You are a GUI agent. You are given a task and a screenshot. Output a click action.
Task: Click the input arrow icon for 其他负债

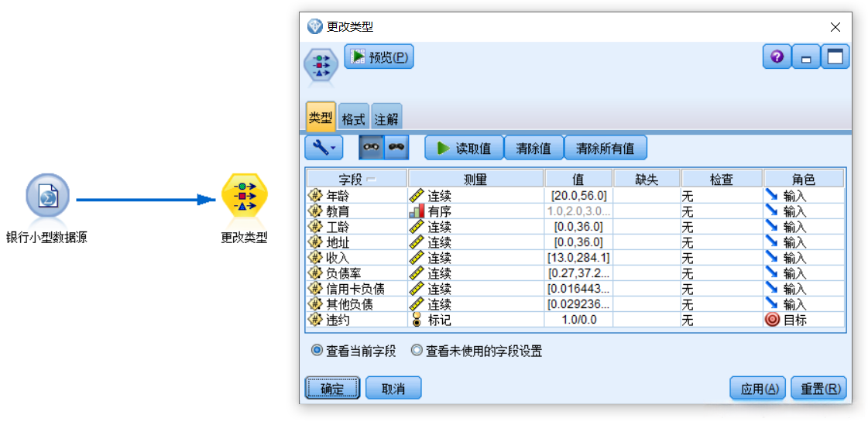click(x=772, y=304)
